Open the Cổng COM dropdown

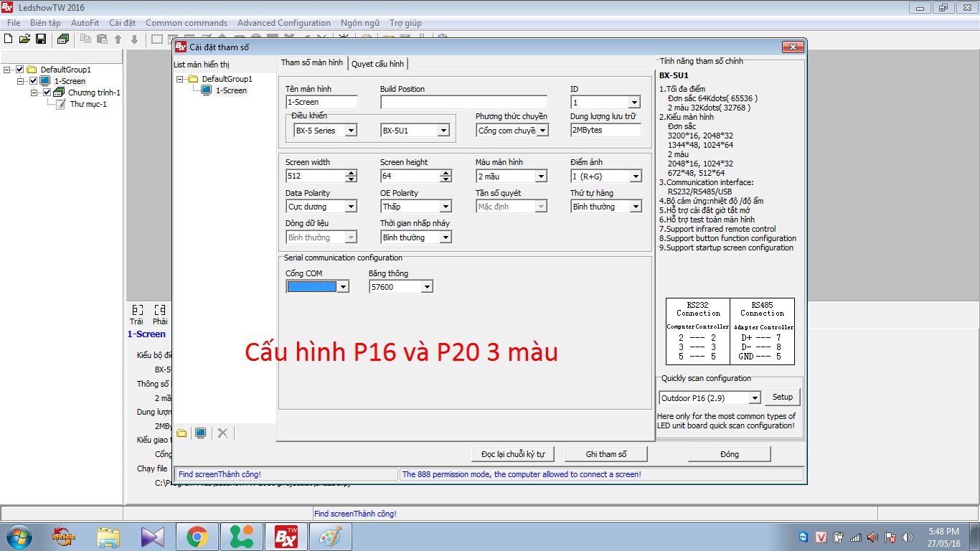coord(344,286)
